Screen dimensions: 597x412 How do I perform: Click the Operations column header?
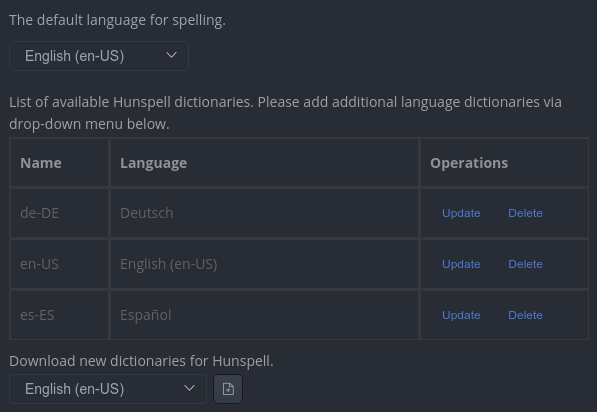point(504,163)
